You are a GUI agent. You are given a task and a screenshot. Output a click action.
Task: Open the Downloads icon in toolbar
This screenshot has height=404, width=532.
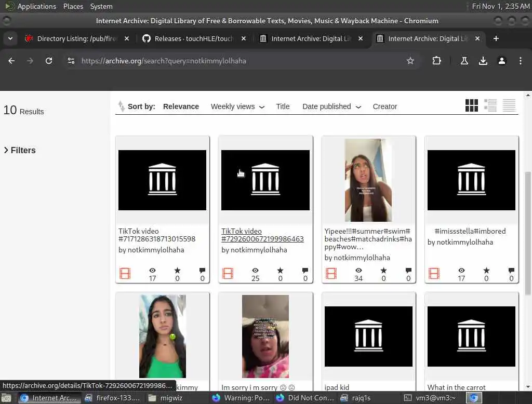coord(483,61)
